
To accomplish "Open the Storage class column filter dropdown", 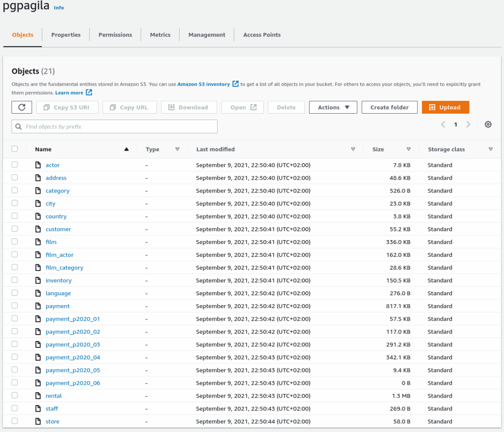I will pos(491,149).
